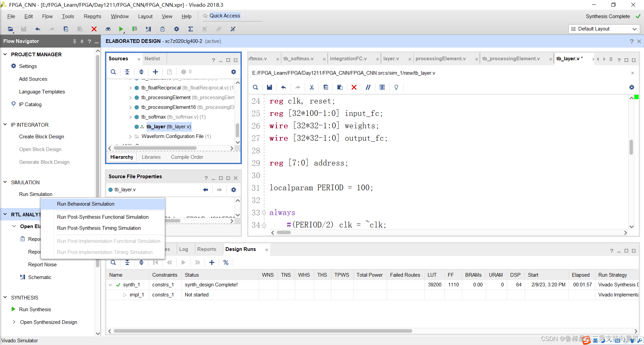This screenshot has height=345, width=644.
Task: Save file in the editor toolbar
Action: tap(269, 87)
